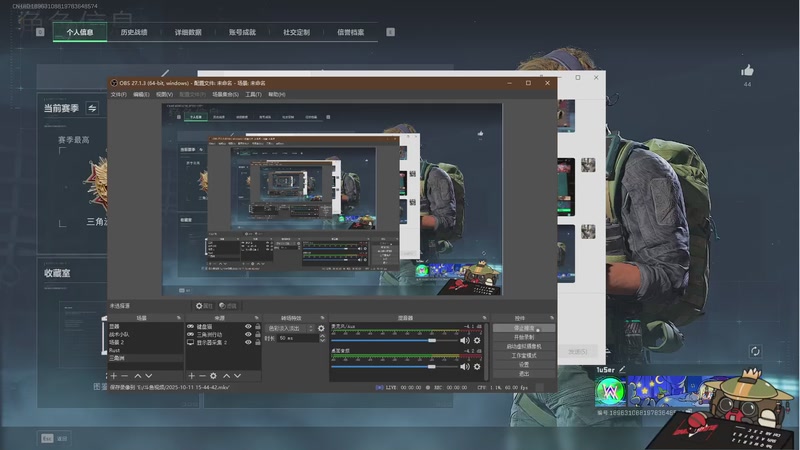800x450 pixels.
Task: Open the 编辑(E) menu in OBS
Action: pos(141,94)
